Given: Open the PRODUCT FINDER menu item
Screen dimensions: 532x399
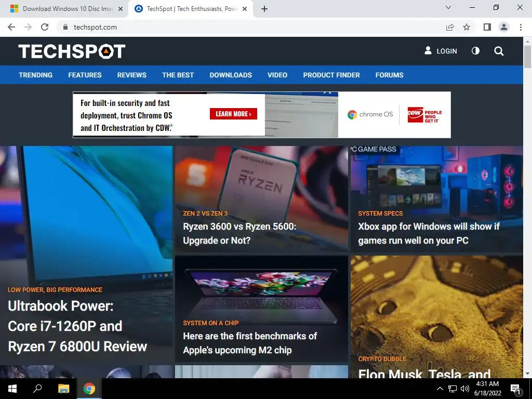Looking at the screenshot, I should coord(331,75).
